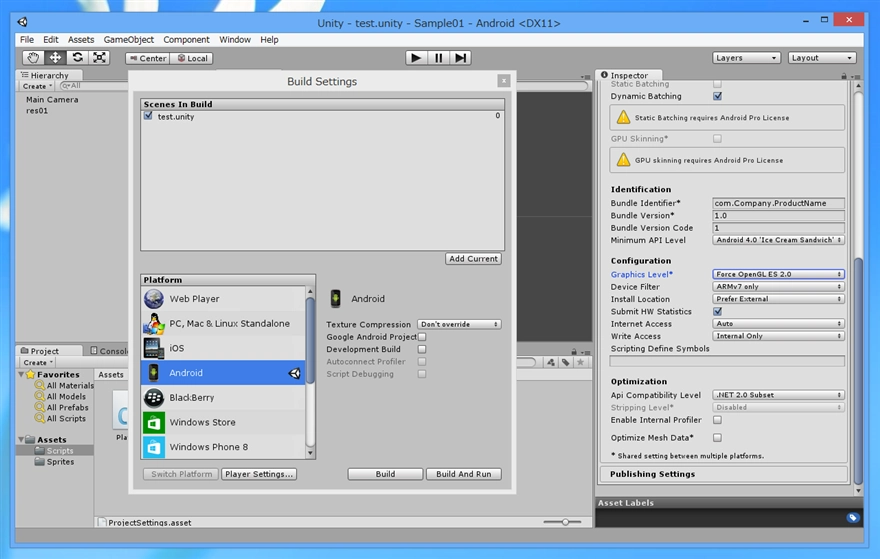The width and height of the screenshot is (880, 559).
Task: Click the Add Current button
Action: (473, 259)
